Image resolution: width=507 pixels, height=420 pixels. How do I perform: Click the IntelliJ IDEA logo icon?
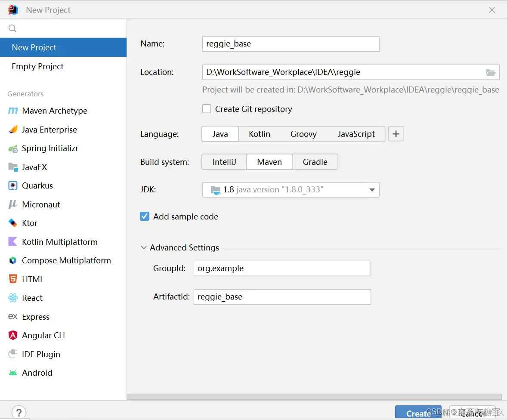13,10
